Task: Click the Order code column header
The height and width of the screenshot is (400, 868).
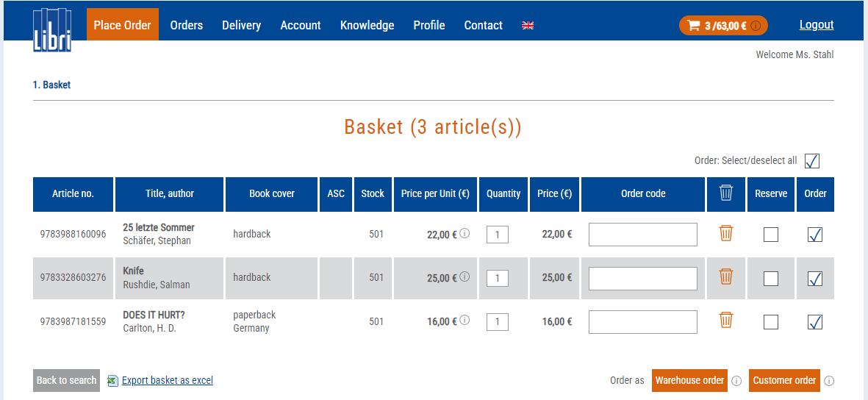Action: coord(643,194)
